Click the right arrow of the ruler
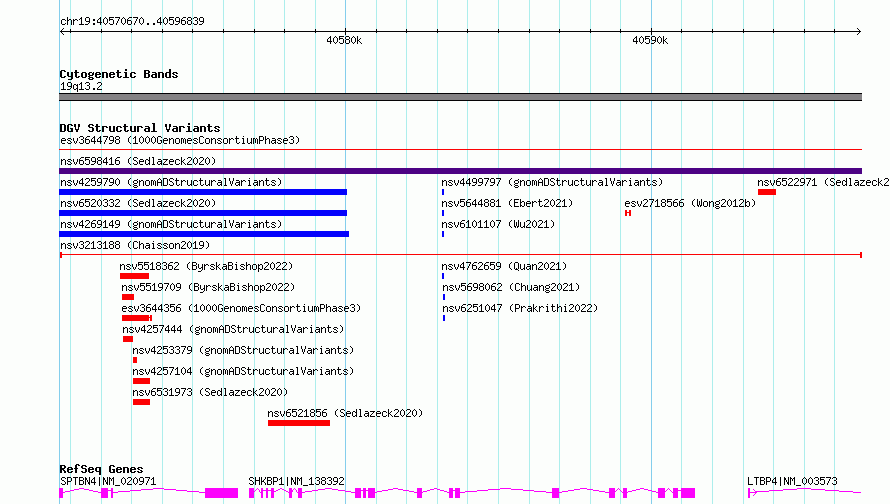This screenshot has width=890, height=504. (858, 31)
